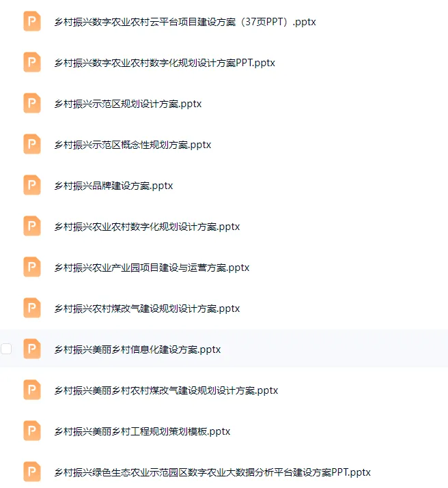
Task: Select icon for 美丽乡村农村煤改气建设规划设计方案.pptx
Action: (x=32, y=390)
